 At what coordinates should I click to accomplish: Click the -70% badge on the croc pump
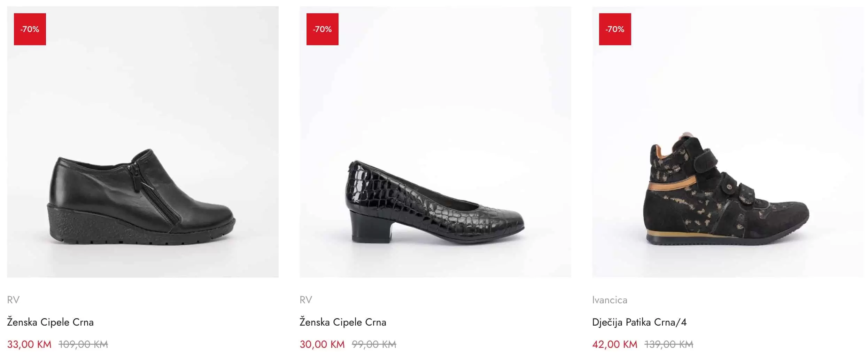322,29
